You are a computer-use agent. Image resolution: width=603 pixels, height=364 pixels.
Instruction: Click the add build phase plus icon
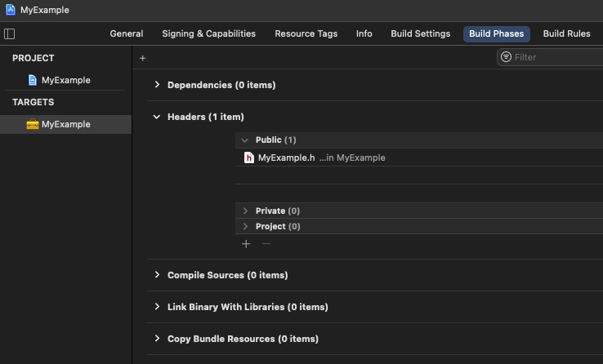point(143,58)
